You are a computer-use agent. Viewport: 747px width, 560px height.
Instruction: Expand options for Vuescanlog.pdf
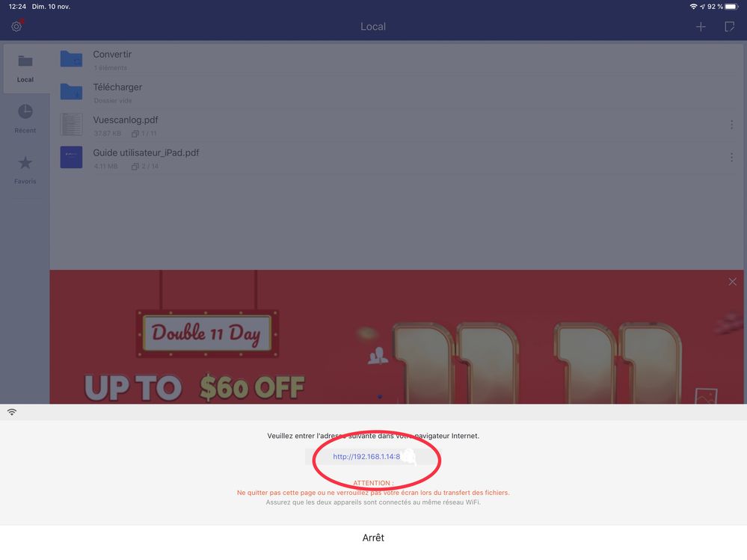(x=731, y=125)
